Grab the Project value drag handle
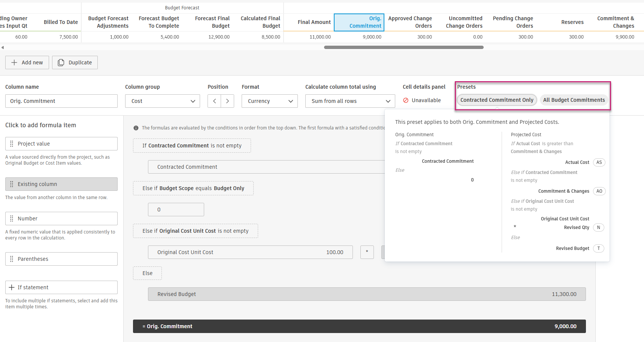The height and width of the screenshot is (342, 644). point(12,144)
